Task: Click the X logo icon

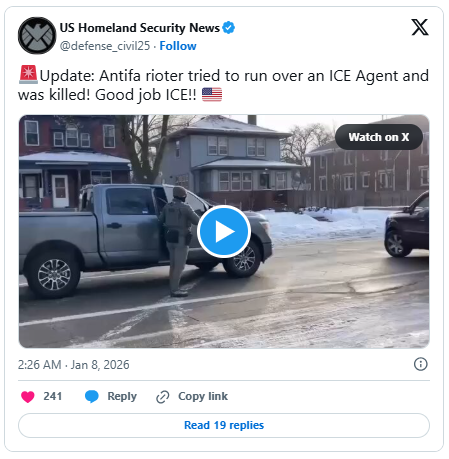Action: coord(420,27)
